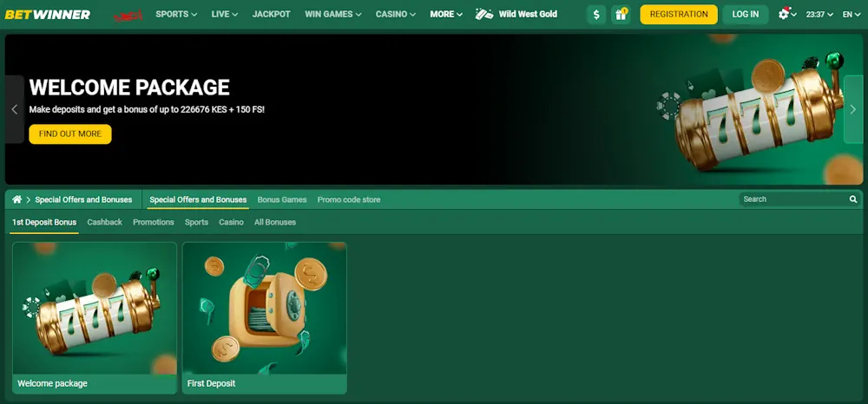Image resolution: width=868 pixels, height=404 pixels.
Task: Select the Casino filter tab
Action: (231, 222)
